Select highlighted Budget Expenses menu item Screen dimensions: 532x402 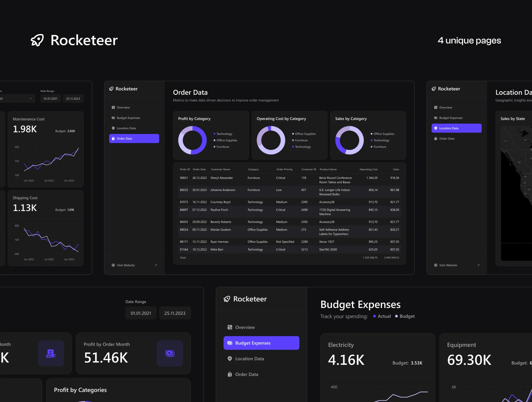click(x=262, y=343)
